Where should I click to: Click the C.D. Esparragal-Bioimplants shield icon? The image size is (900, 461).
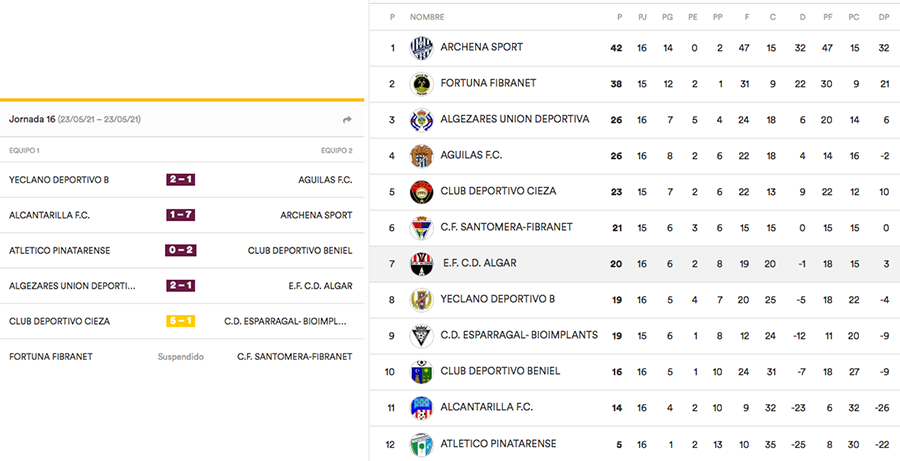[421, 336]
